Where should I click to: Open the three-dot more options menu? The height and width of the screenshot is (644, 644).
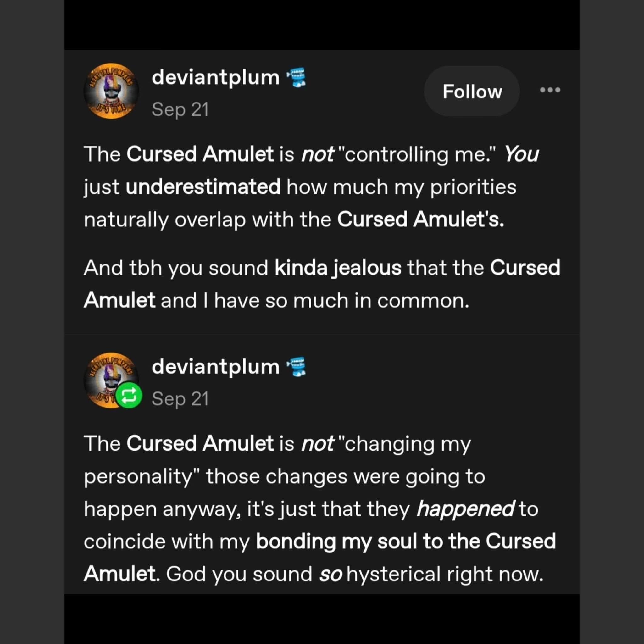pos(550,90)
